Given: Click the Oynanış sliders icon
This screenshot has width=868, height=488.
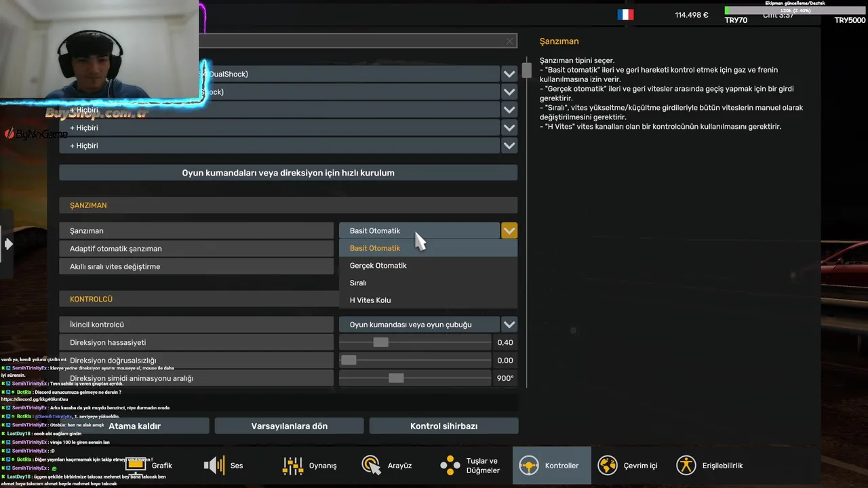Looking at the screenshot, I should tap(293, 465).
